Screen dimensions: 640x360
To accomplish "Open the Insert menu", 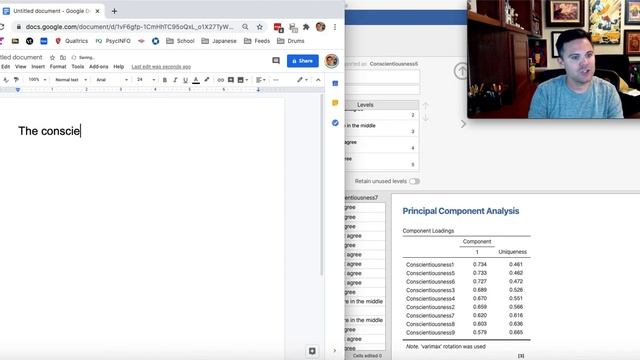I will [x=38, y=67].
